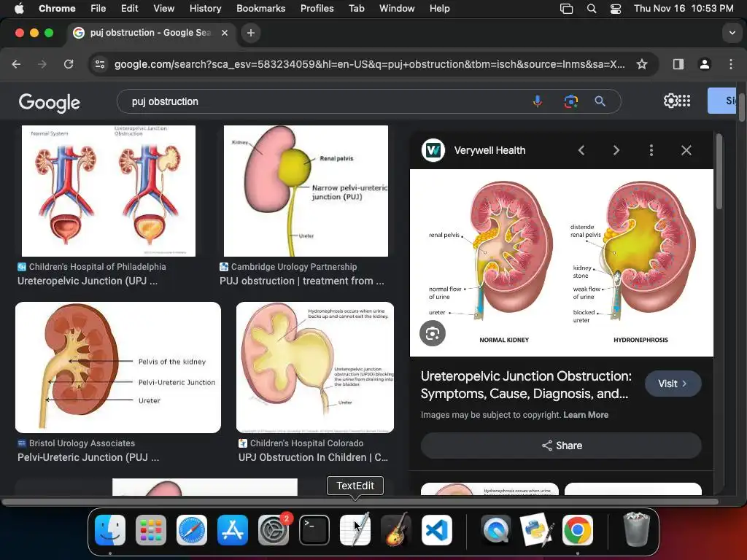This screenshot has height=560, width=747.
Task: Open QuickTime Player from the Dock
Action: point(496,530)
